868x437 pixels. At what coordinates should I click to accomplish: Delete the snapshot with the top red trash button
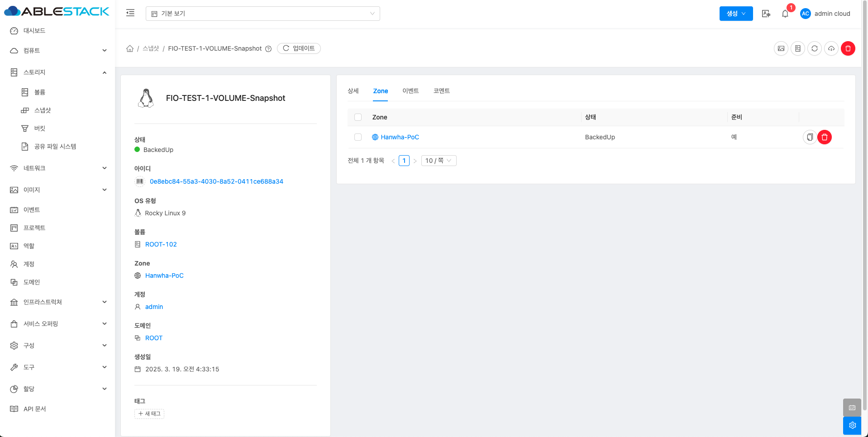click(x=848, y=48)
